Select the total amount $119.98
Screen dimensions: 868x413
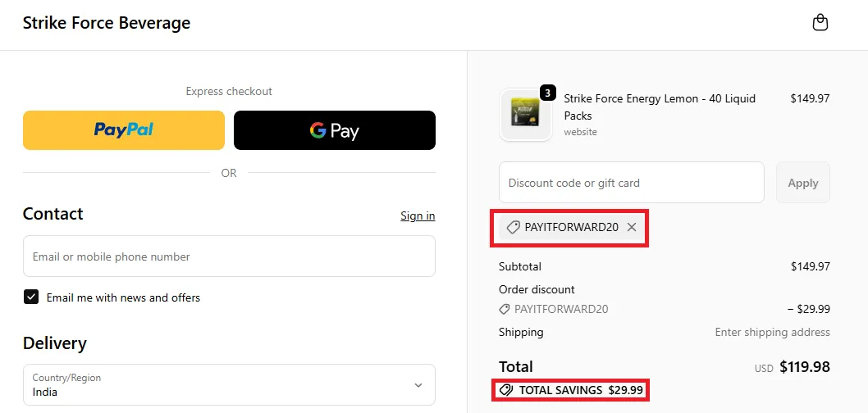[804, 366]
